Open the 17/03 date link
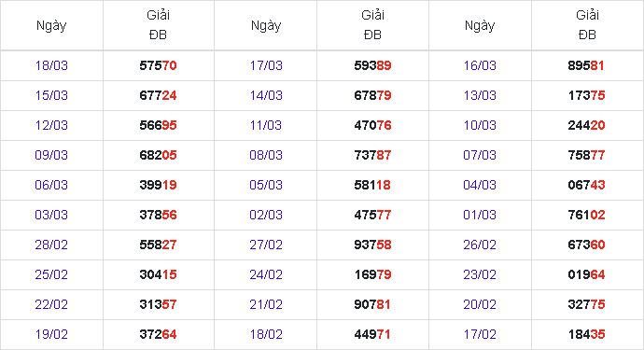Viewport: 644px width, 350px height. coord(266,65)
